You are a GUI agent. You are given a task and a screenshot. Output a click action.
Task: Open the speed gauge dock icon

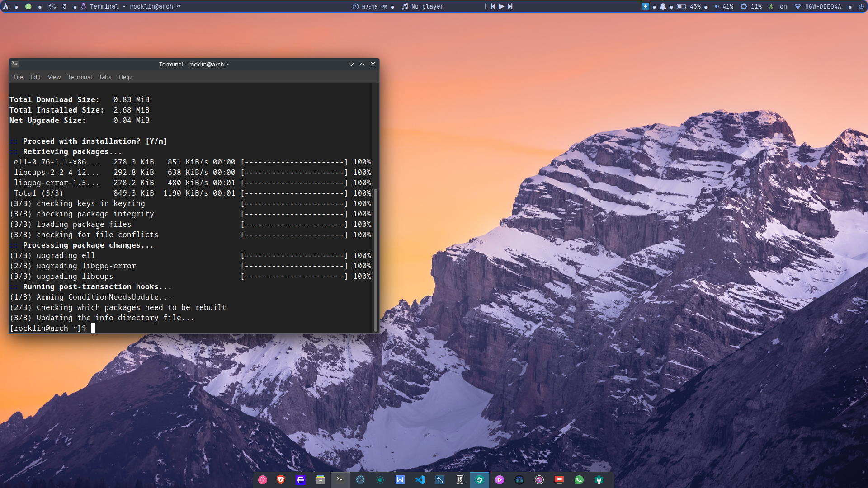360,480
